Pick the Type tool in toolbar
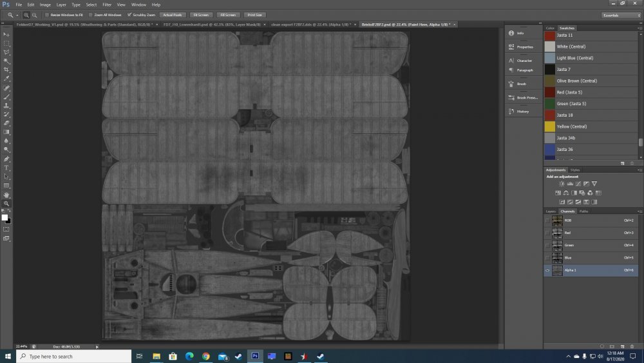This screenshot has height=363, width=644. pos(6,168)
